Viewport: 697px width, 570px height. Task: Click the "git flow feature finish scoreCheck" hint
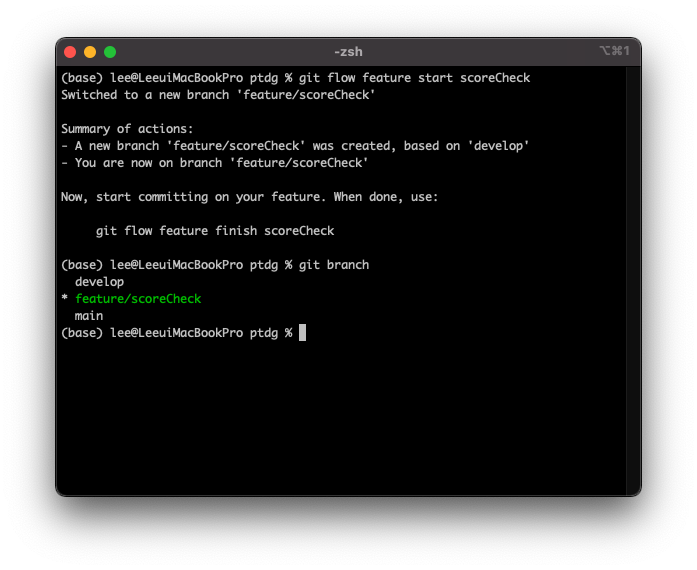(x=215, y=231)
